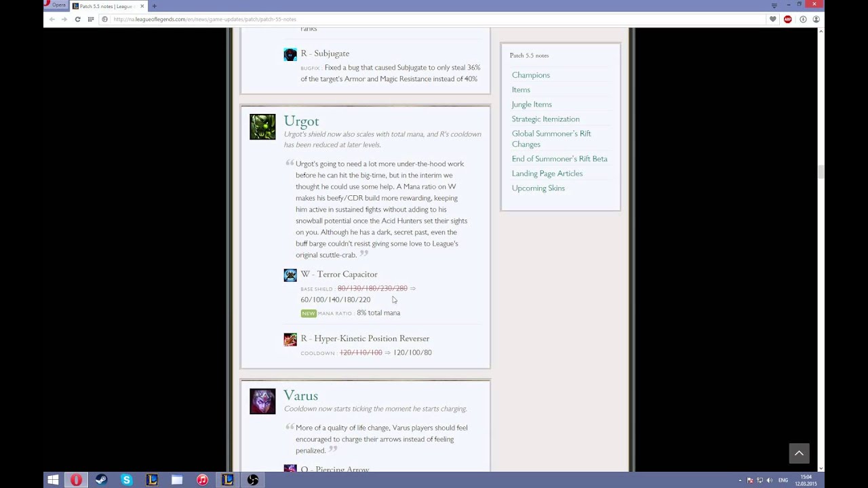
Task: Select the '120/100/80' cooldown value
Action: pyautogui.click(x=412, y=352)
